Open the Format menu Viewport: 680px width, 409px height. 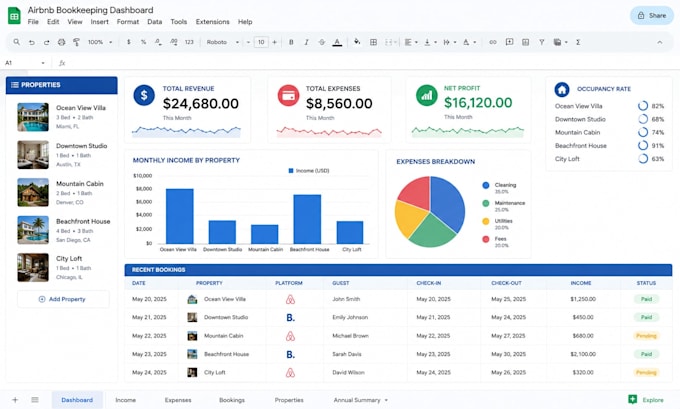point(128,22)
